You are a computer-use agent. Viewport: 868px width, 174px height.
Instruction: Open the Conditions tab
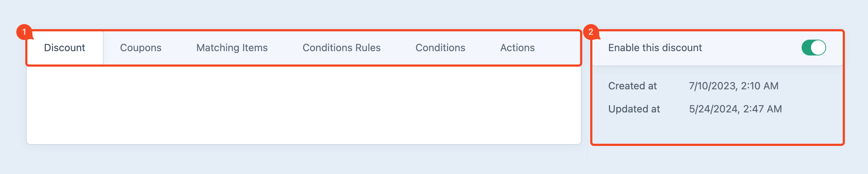click(440, 48)
